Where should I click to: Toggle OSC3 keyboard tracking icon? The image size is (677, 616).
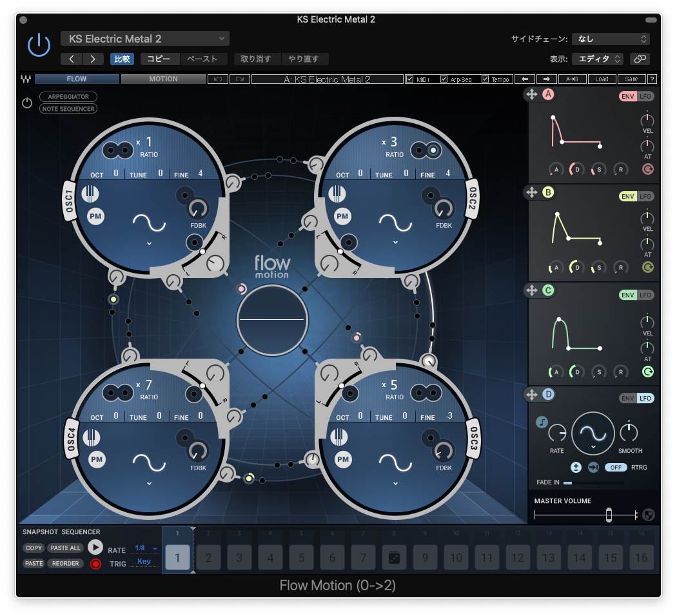[x=339, y=437]
